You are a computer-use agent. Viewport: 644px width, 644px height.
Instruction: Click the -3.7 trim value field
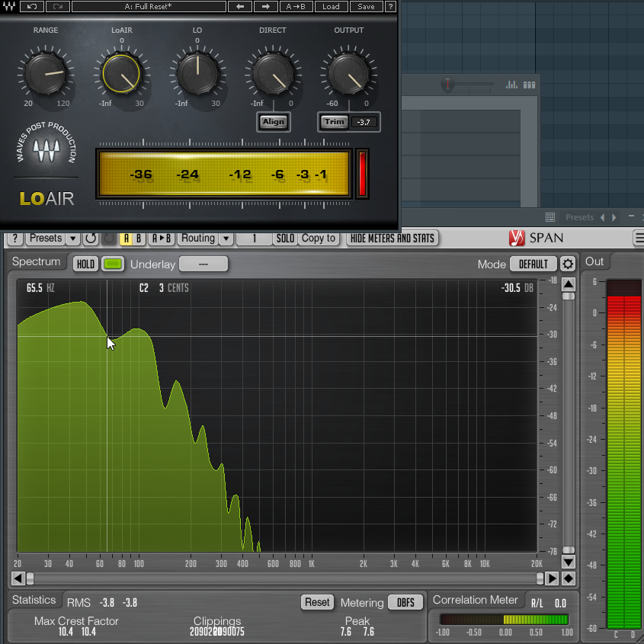pyautogui.click(x=364, y=122)
